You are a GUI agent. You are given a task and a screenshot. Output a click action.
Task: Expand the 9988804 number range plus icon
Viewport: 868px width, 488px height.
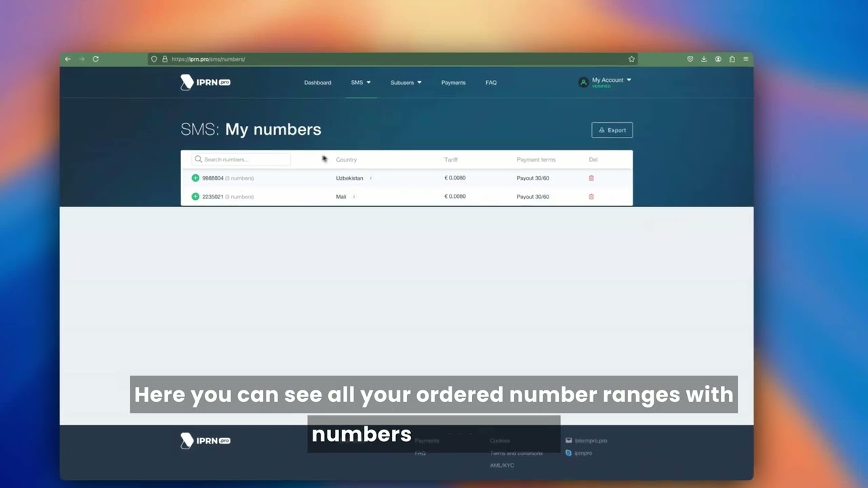pyautogui.click(x=195, y=178)
